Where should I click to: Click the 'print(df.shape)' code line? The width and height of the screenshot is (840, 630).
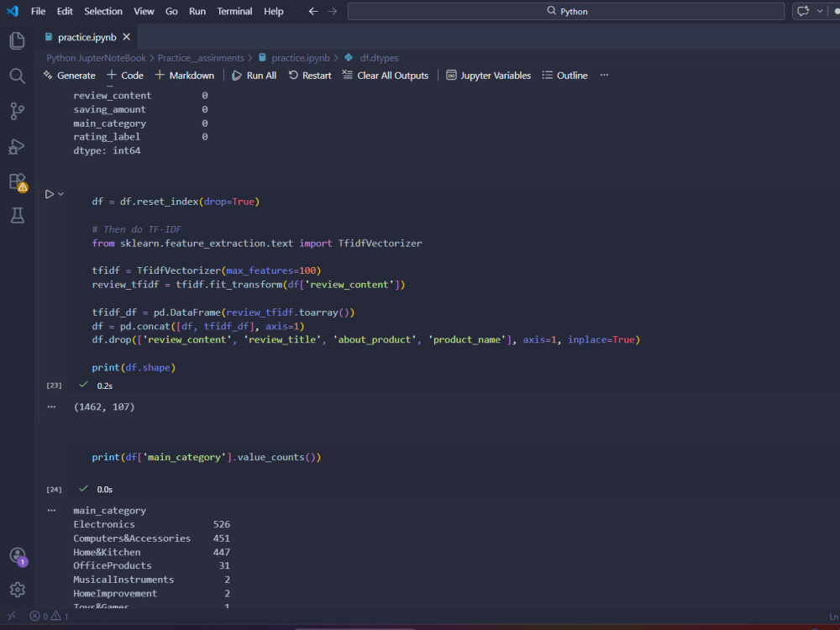tap(134, 368)
